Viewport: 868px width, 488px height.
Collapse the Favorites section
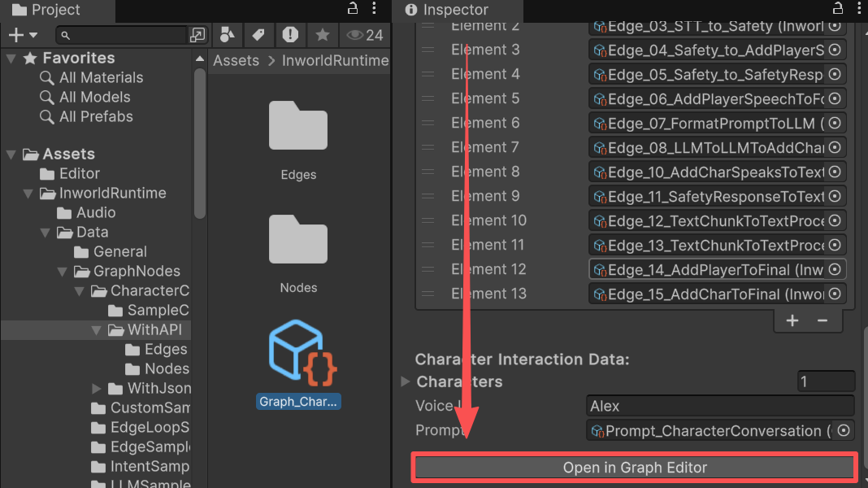click(x=11, y=59)
